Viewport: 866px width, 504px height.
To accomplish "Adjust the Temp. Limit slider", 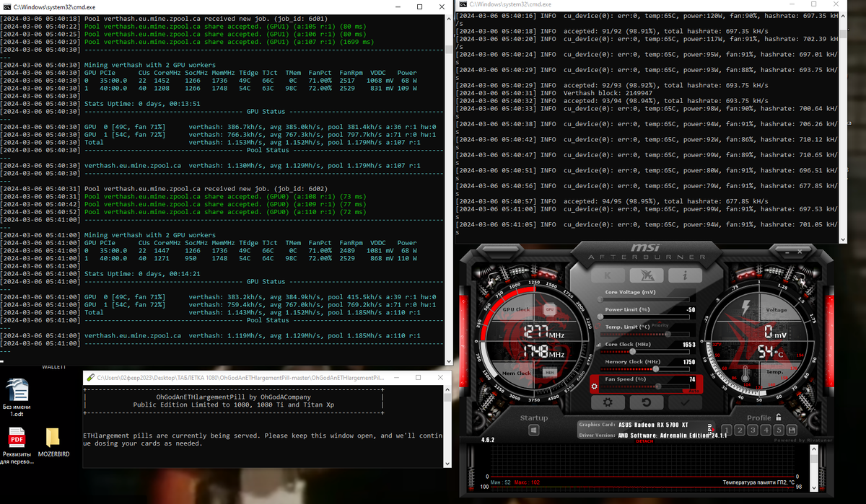I will click(x=646, y=334).
